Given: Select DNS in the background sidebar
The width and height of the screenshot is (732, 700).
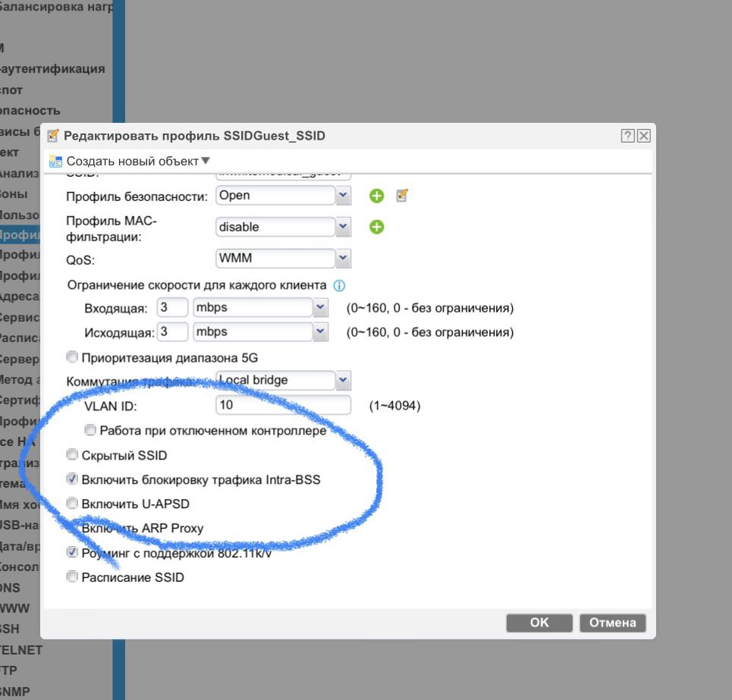Looking at the screenshot, I should pyautogui.click(x=11, y=588).
